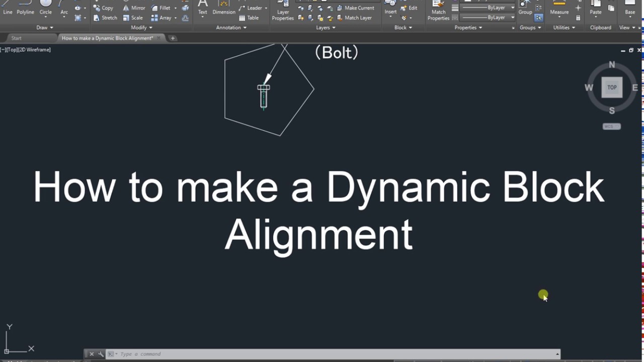Expand the Modify panel

(141, 28)
